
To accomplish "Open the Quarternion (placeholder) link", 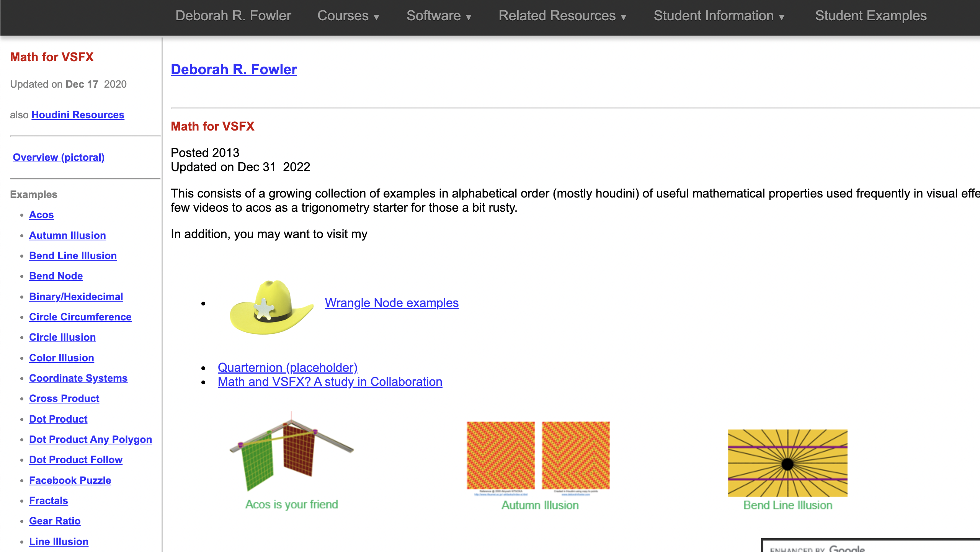I will (x=287, y=367).
